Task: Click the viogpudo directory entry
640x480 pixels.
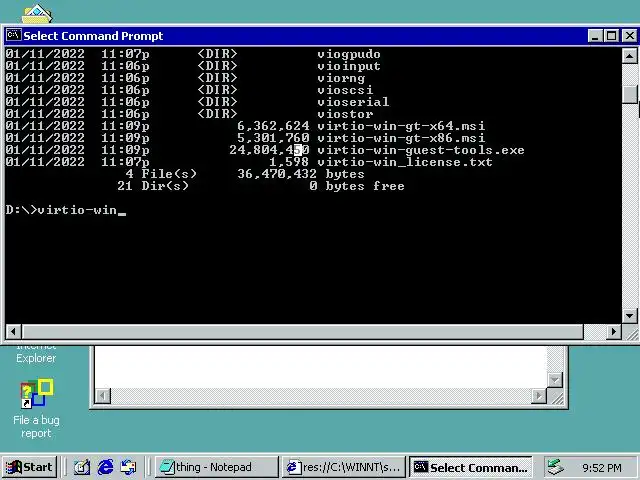Action: [349, 54]
